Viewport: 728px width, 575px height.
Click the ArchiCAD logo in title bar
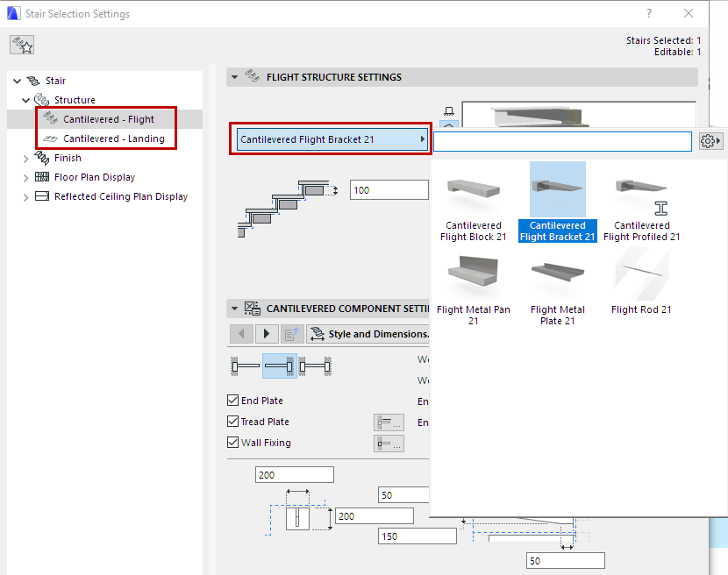(x=14, y=13)
